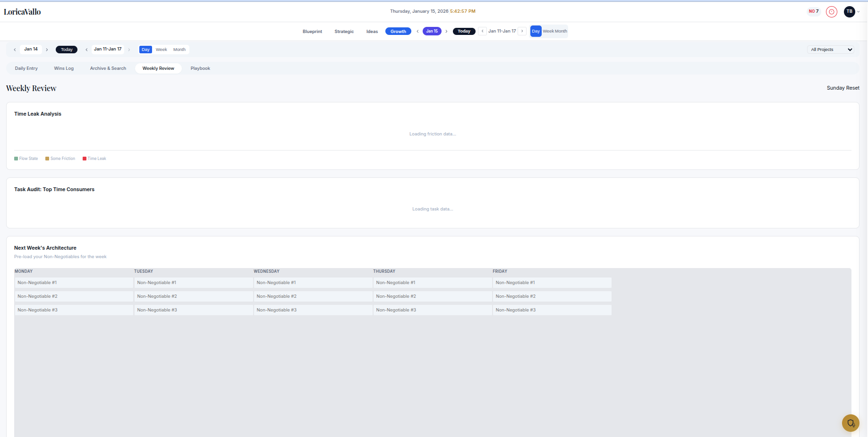Switch to Month view in top navigation

(x=562, y=31)
